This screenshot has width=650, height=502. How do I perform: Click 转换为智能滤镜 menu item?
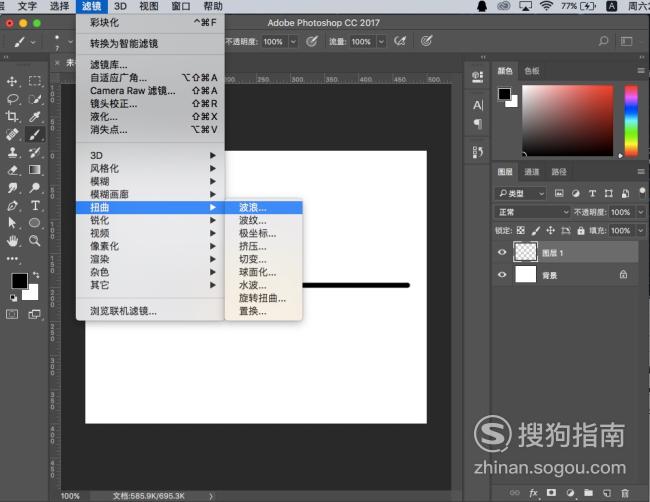(x=150, y=43)
